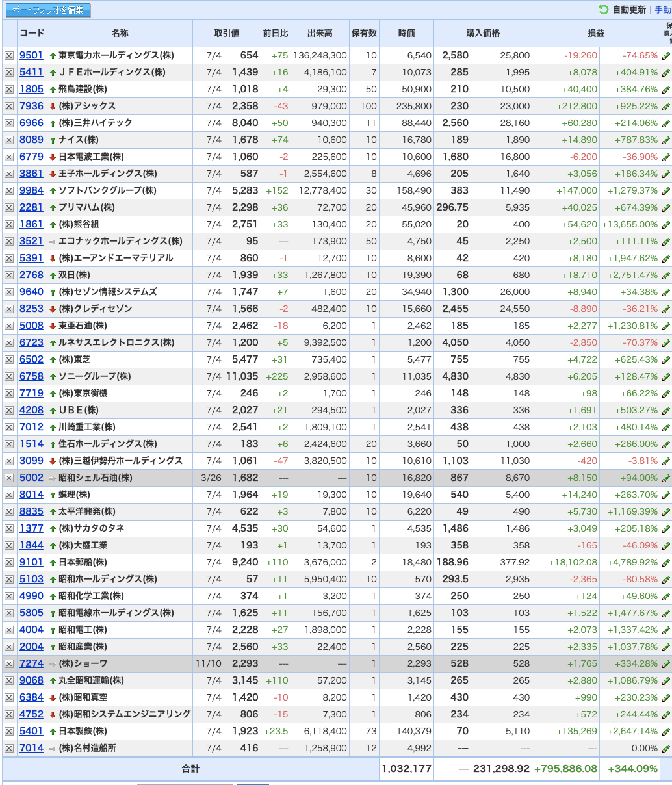Click the 合計 total row label
The height and width of the screenshot is (785, 672).
(190, 768)
